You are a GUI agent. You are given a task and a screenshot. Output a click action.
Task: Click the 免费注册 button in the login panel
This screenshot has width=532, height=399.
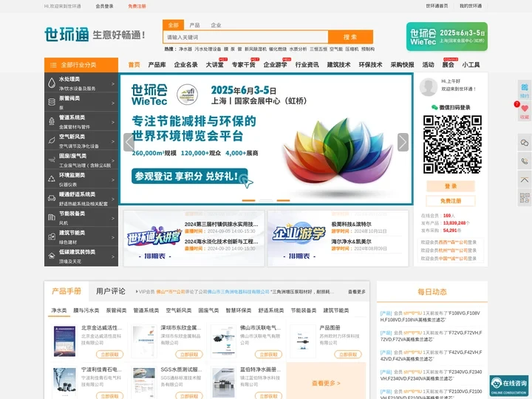point(451,201)
